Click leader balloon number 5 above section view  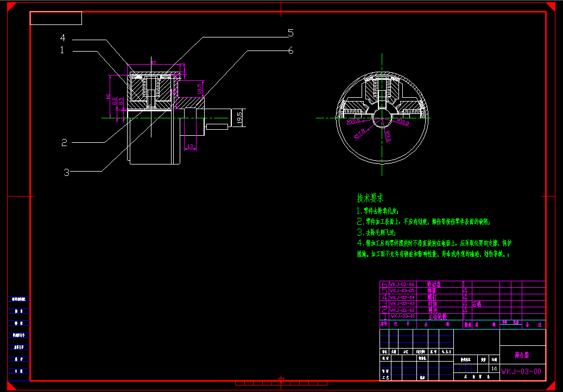290,33
